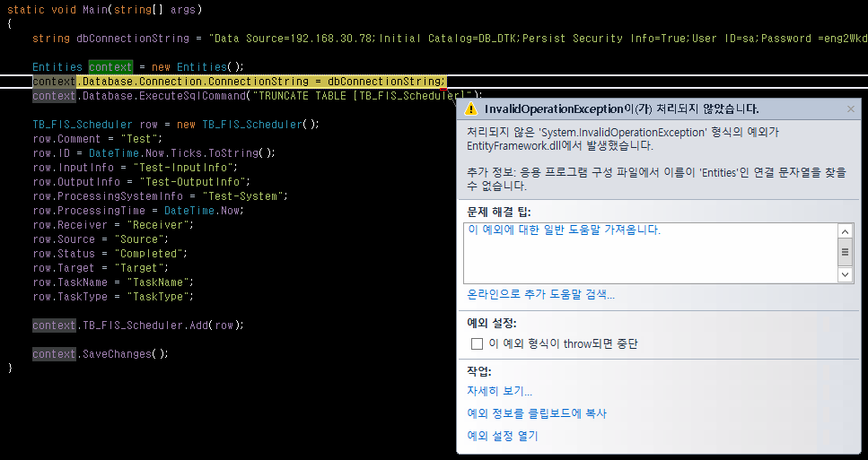Open exception settings via 예외 설정 열기
This screenshot has width=868, height=460.
click(503, 436)
